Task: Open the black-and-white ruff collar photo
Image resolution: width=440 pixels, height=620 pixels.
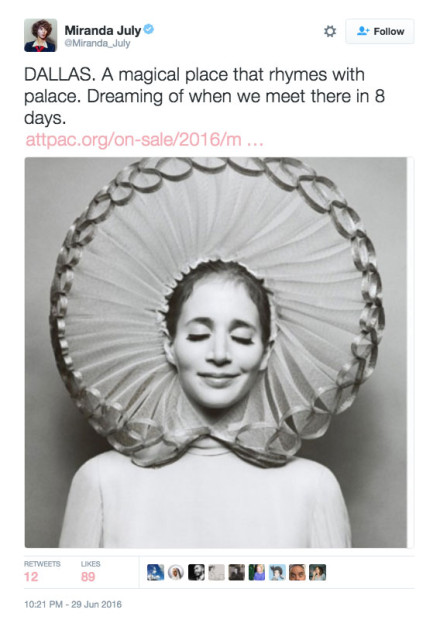Action: 216,352
